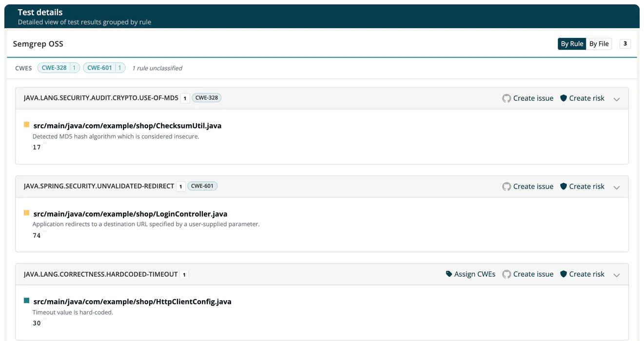644x341 pixels.
Task: Create issue for UNVALIDATED-REDIRECT rule
Action: (x=528, y=187)
